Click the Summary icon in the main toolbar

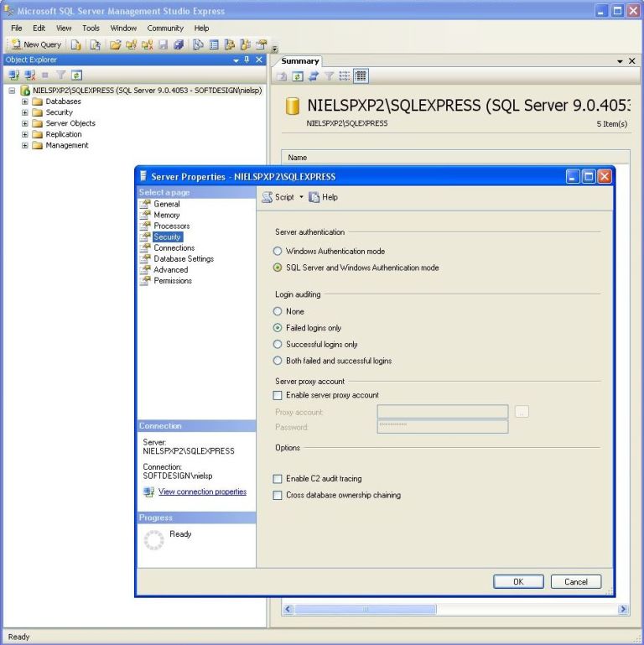pos(214,44)
